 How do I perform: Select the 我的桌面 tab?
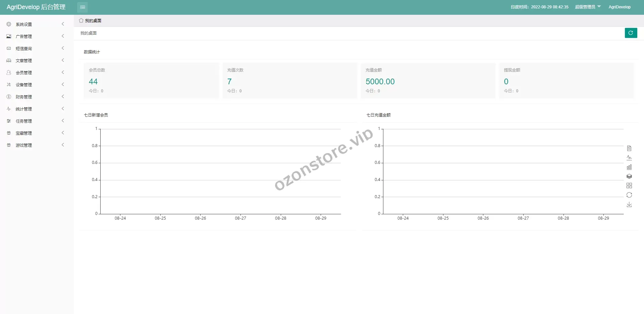(90, 20)
